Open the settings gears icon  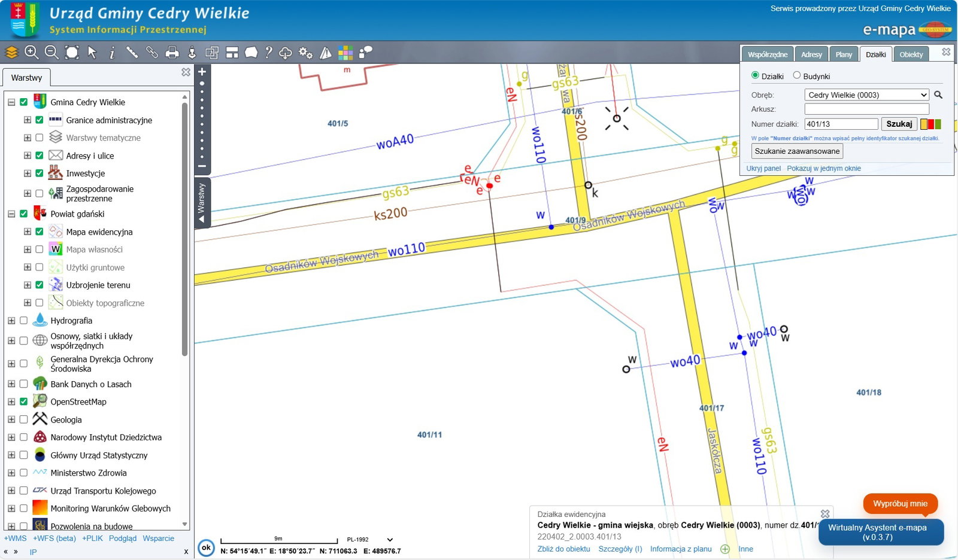[305, 53]
